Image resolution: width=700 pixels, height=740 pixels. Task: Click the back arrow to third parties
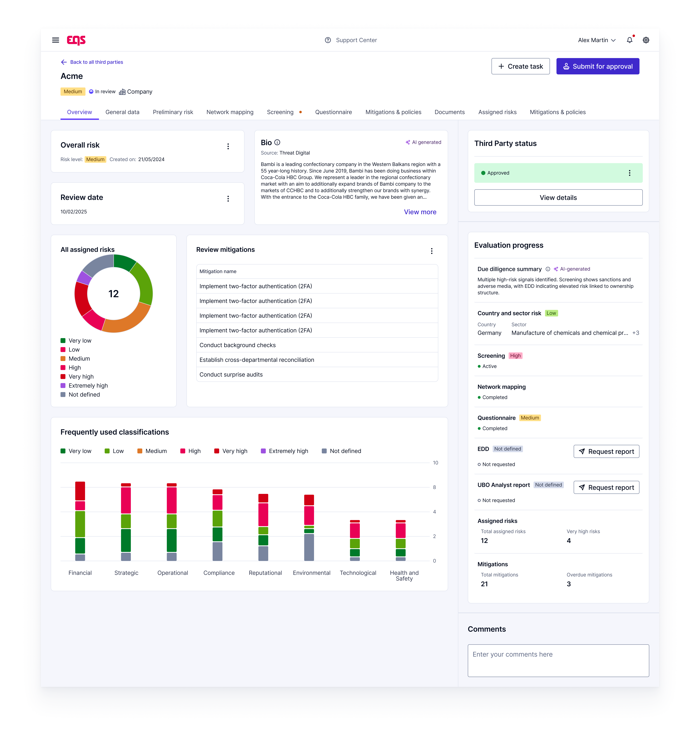pos(64,62)
